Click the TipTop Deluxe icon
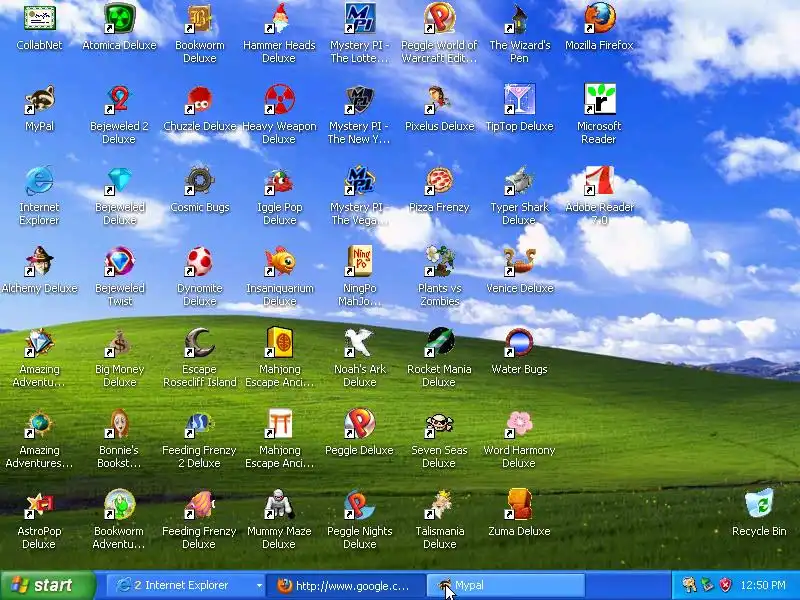 (x=519, y=99)
